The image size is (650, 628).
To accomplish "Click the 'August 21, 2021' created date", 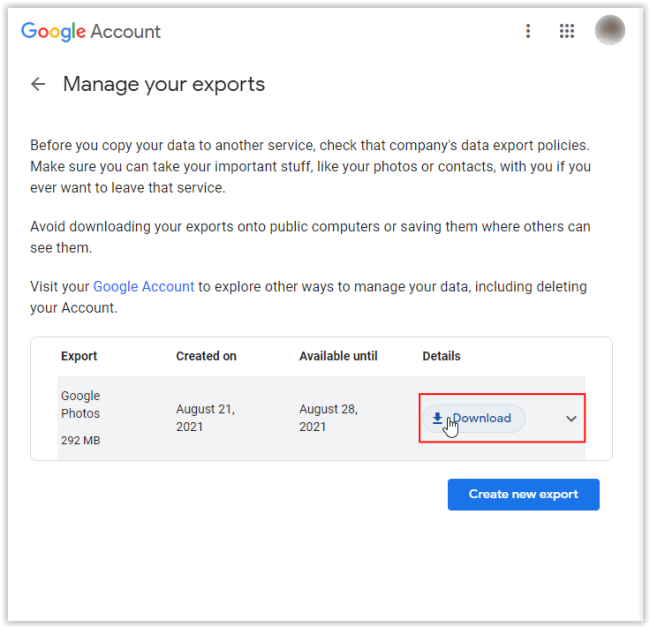I will 205,418.
